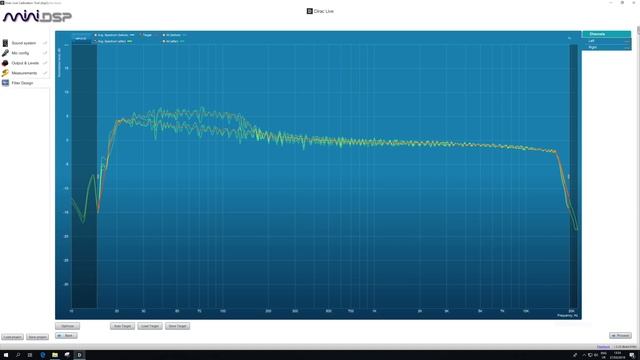The height and width of the screenshot is (360, 640).
Task: Click the miniDSP logo
Action: coord(37,16)
